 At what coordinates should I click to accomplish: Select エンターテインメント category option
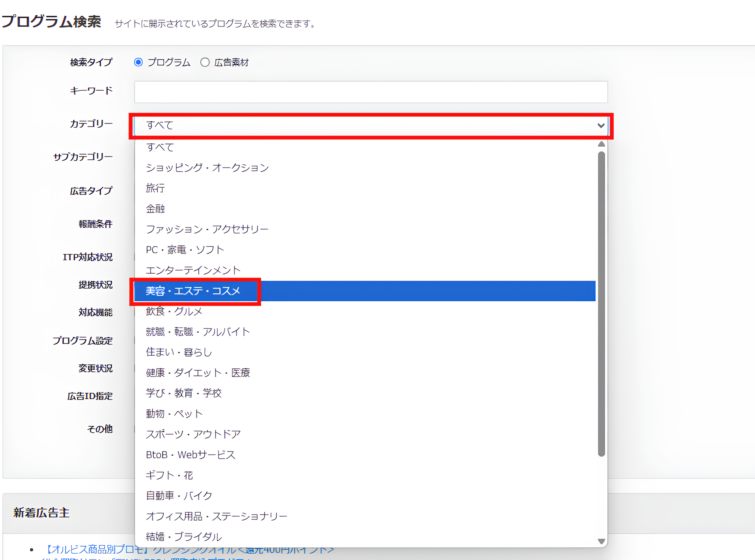click(x=193, y=270)
